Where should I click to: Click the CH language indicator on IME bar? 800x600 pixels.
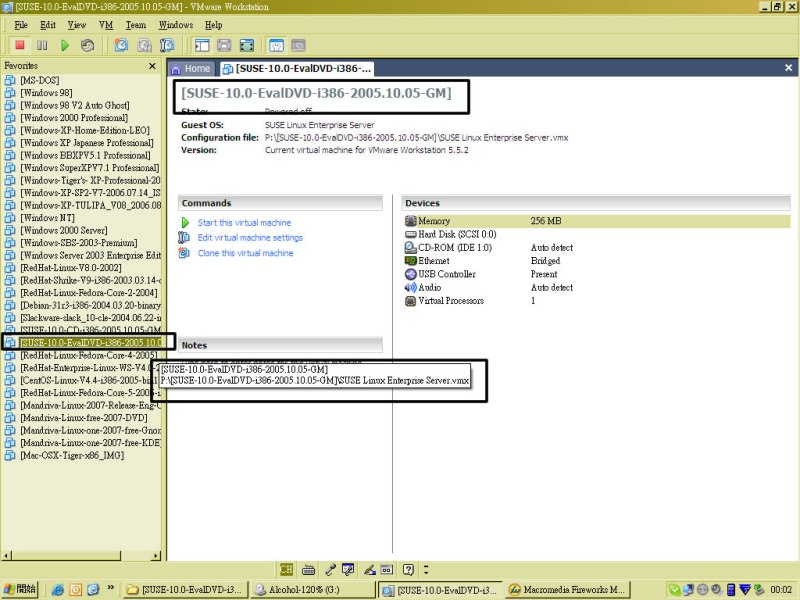click(x=287, y=569)
